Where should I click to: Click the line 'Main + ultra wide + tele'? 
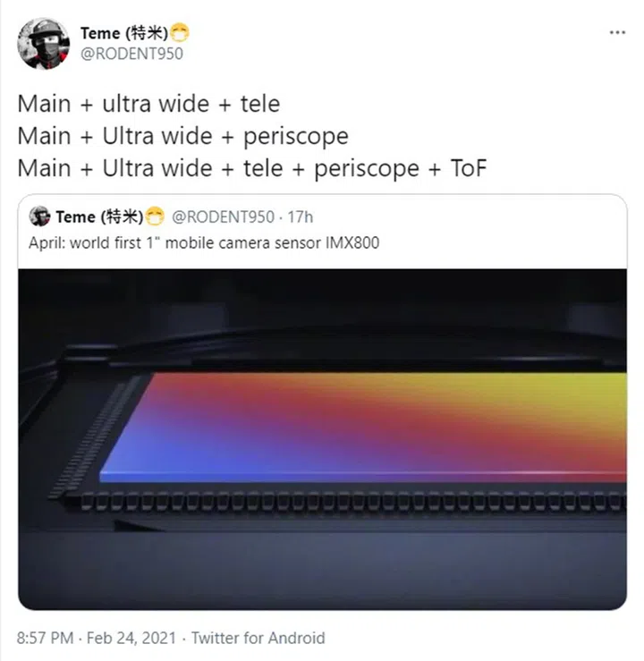148,104
